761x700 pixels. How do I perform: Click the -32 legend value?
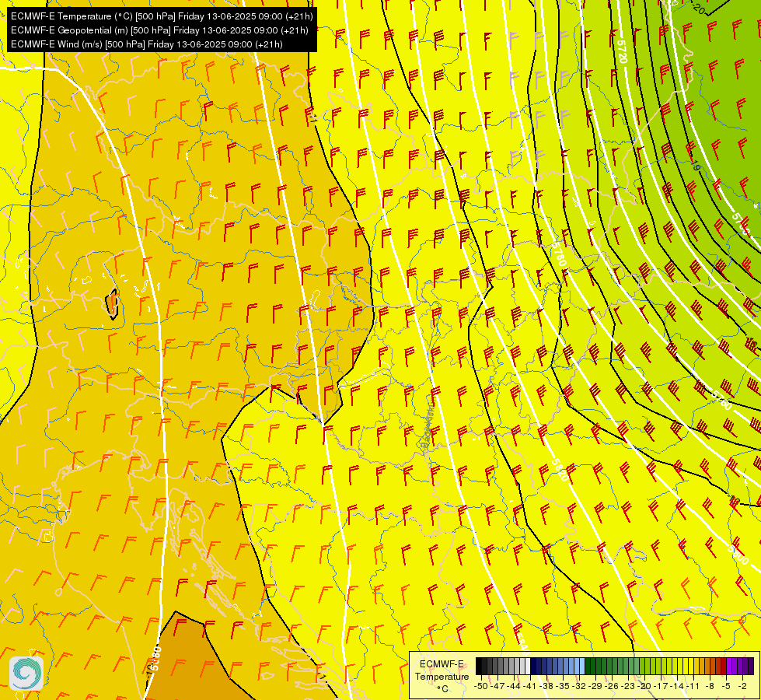click(579, 686)
